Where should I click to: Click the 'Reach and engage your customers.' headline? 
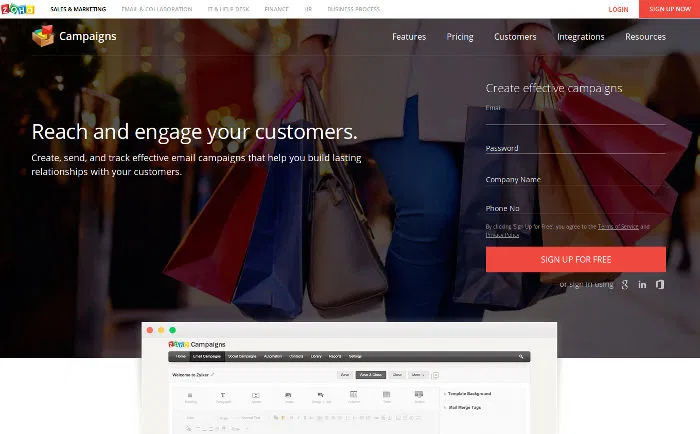194,132
